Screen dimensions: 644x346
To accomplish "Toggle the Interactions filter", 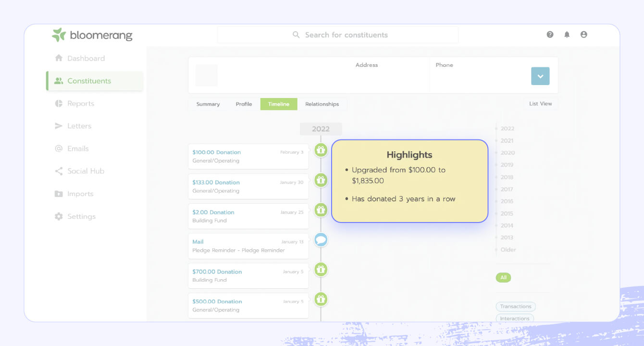I will [x=515, y=319].
